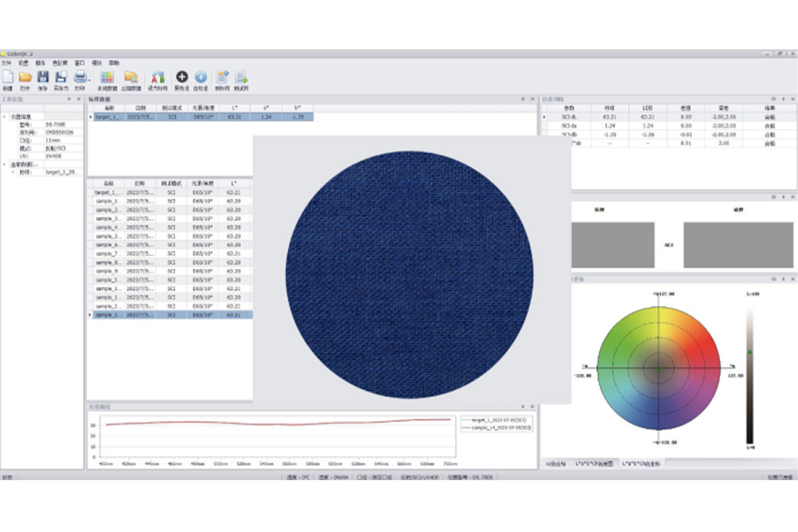Open the cloud database folder icon
Image resolution: width=798 pixels, height=532 pixels.
click(x=131, y=77)
